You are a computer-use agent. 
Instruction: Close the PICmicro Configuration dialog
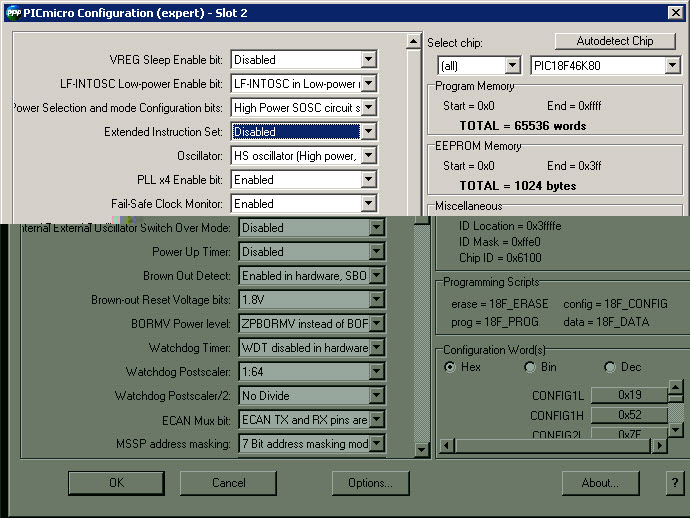coord(675,13)
